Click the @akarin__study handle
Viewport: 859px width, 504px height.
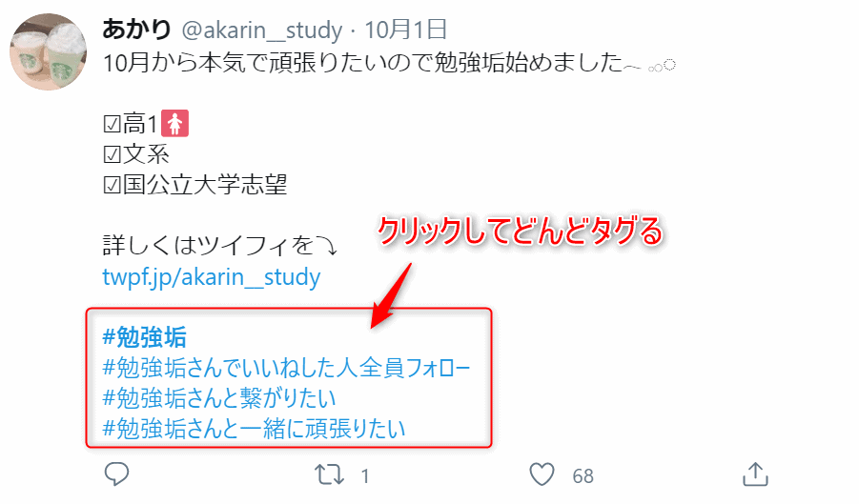click(262, 30)
